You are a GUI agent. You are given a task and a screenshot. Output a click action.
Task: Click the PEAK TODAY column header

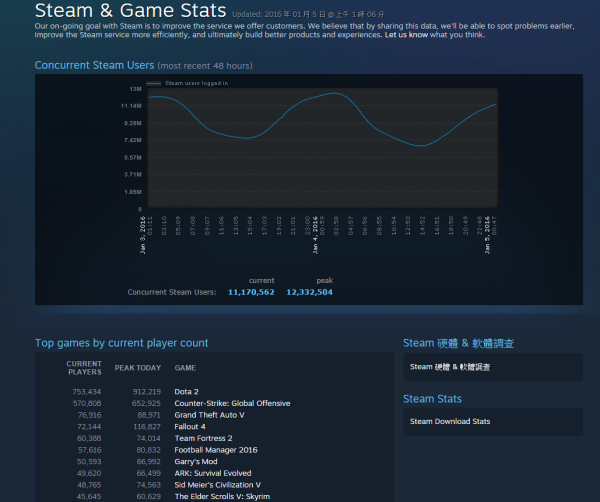tap(138, 368)
